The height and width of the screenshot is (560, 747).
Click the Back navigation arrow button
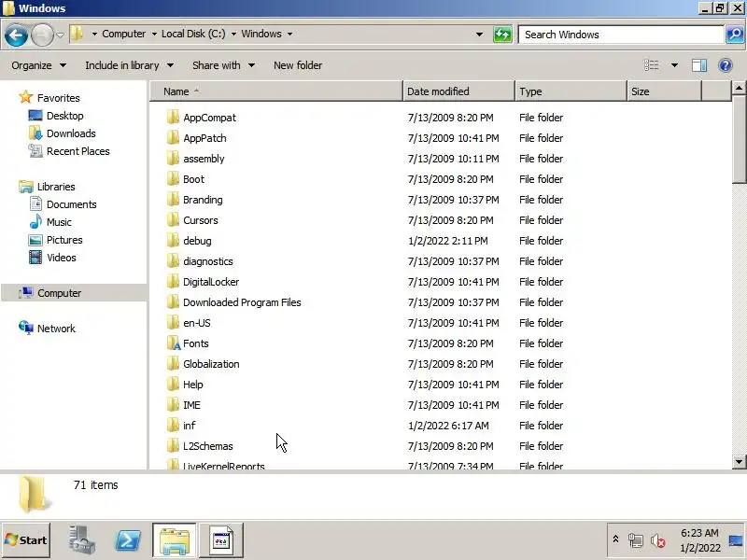[x=16, y=35]
